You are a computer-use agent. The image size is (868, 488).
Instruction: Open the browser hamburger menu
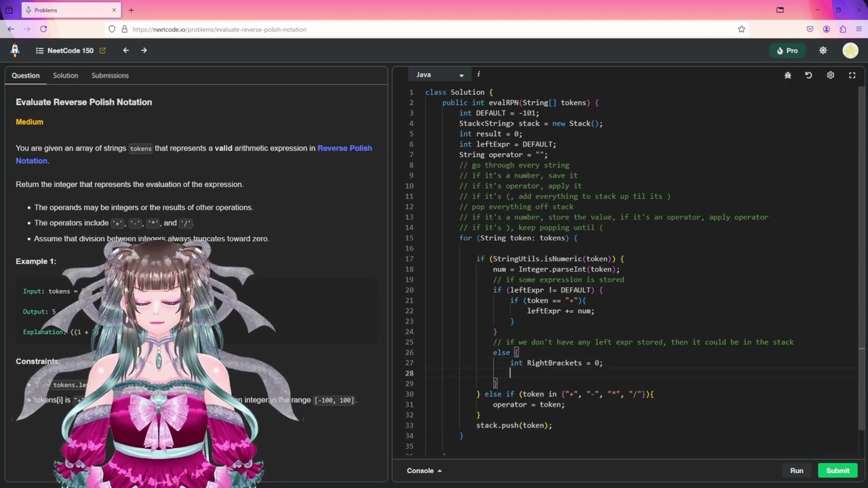859,29
